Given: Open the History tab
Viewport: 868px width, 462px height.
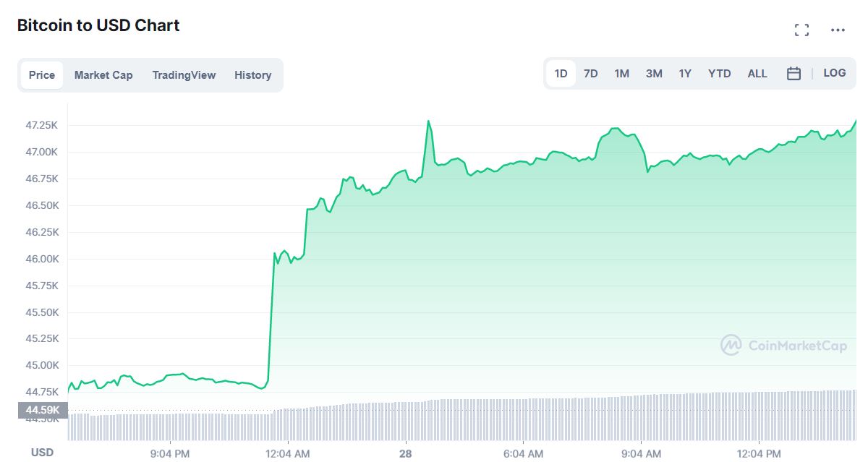Looking at the screenshot, I should pyautogui.click(x=252, y=75).
